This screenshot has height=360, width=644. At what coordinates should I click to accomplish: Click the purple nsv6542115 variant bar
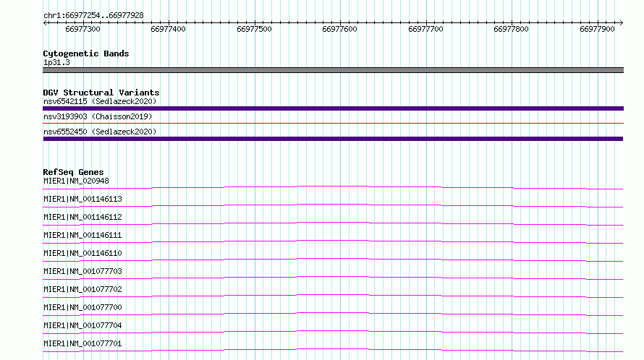[333, 108]
